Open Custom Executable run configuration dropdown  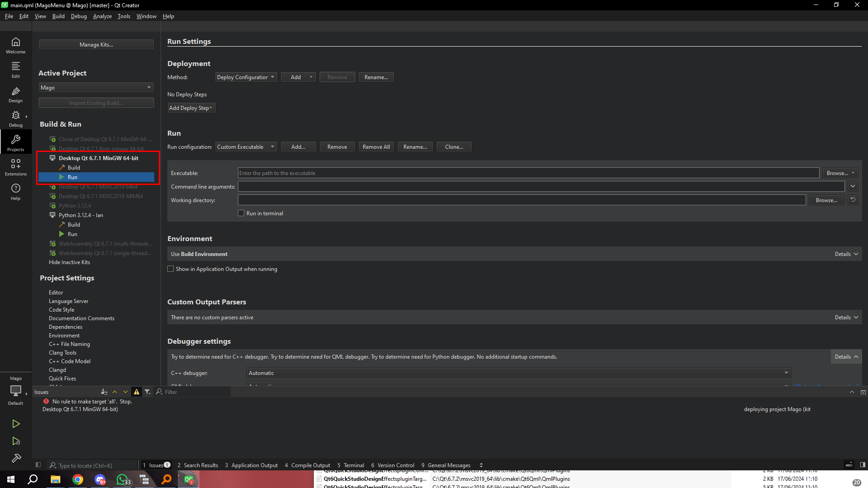point(246,147)
